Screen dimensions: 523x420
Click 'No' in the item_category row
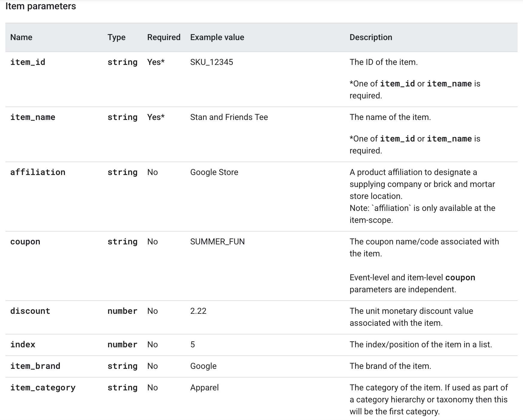click(152, 387)
